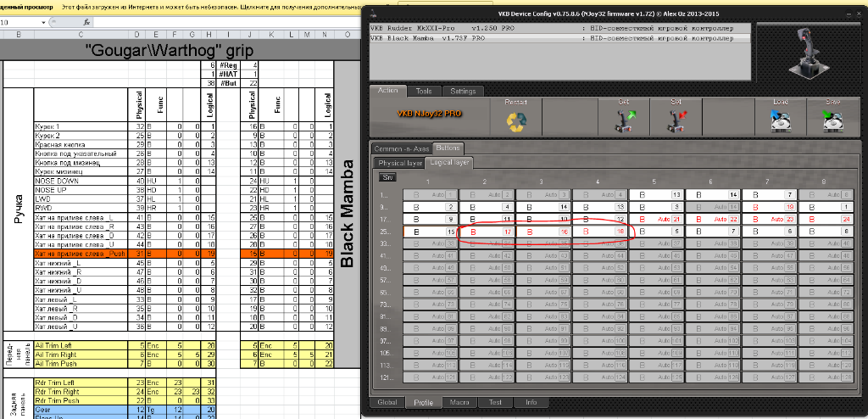This screenshot has height=419, width=868.
Task: Click the white button cell numbered 5
Action: pos(657,232)
